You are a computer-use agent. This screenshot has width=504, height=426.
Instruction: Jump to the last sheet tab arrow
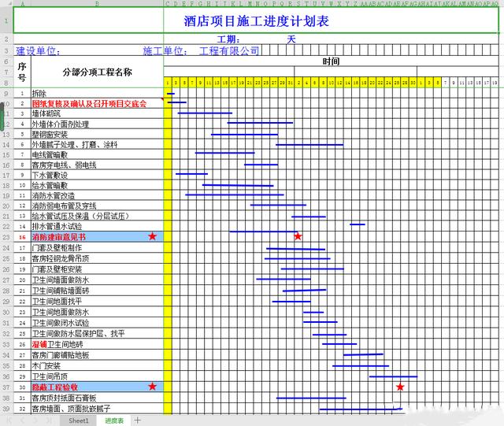49,420
